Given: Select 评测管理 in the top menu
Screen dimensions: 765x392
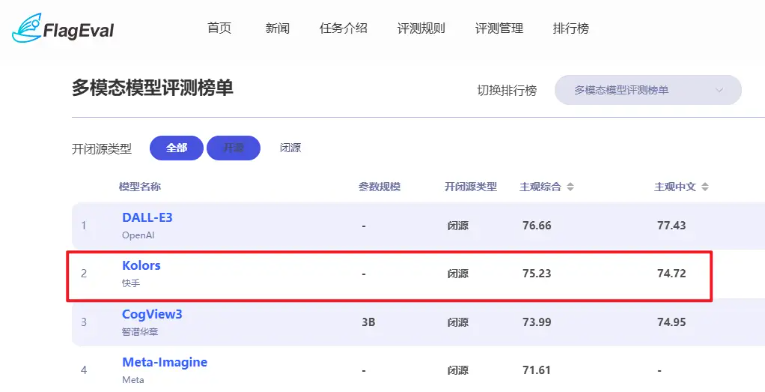Looking at the screenshot, I should click(499, 28).
